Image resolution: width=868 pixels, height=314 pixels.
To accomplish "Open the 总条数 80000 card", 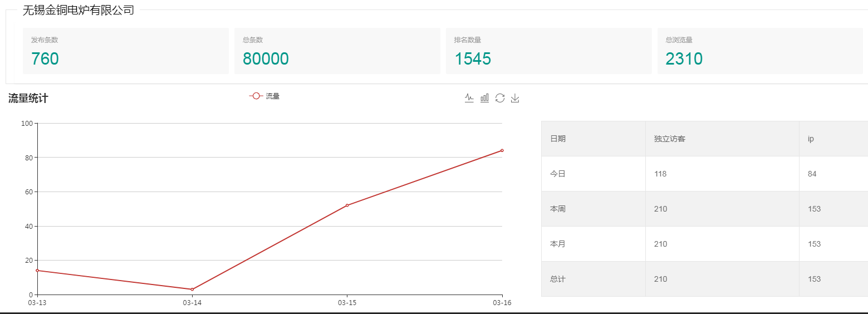I will (337, 51).
